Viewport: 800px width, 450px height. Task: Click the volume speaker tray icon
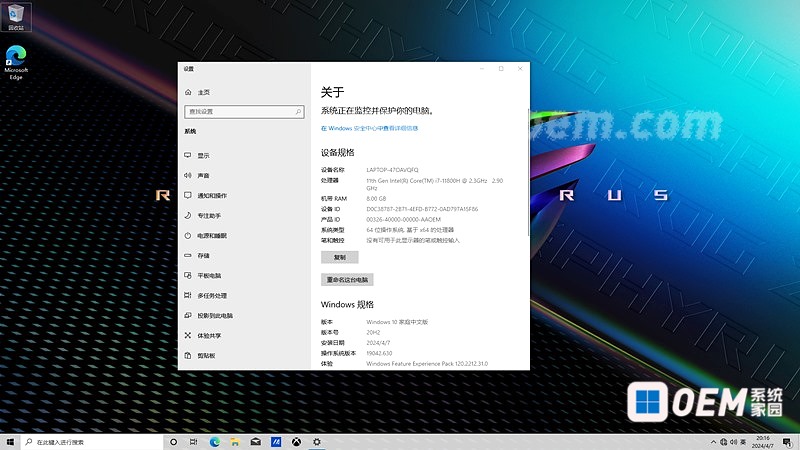click(734, 442)
